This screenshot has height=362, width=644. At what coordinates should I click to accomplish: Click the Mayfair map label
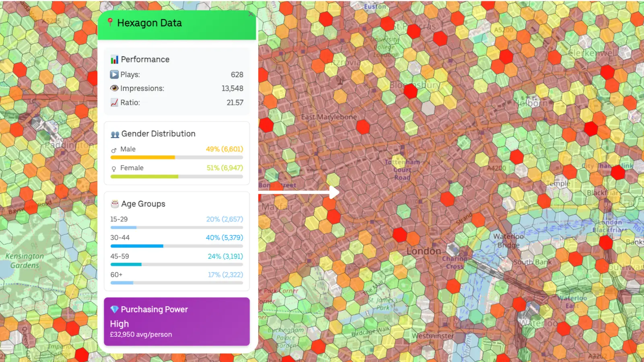[x=277, y=207]
